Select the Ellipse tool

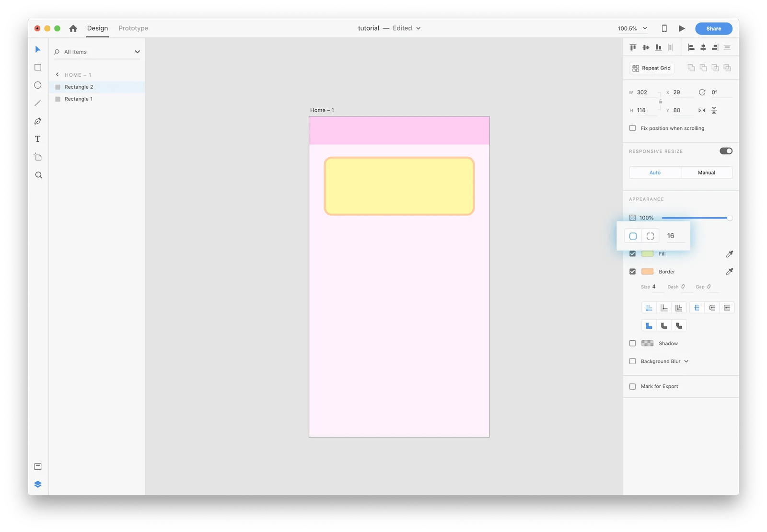click(38, 85)
